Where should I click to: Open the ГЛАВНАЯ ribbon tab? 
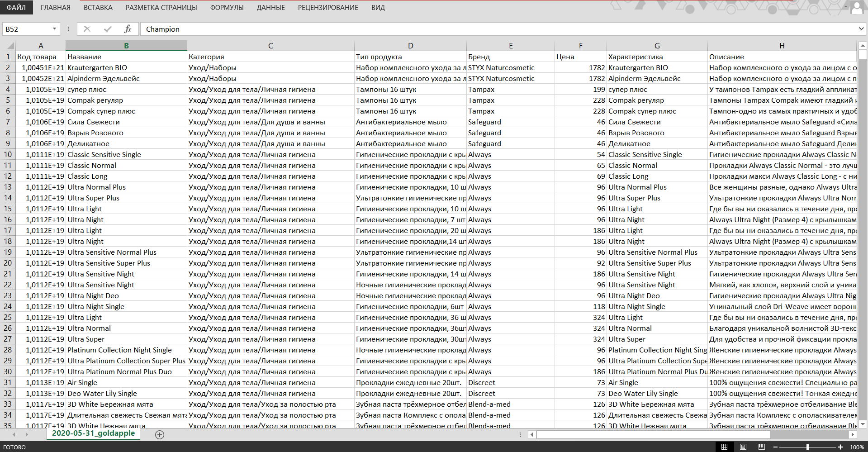(56, 8)
